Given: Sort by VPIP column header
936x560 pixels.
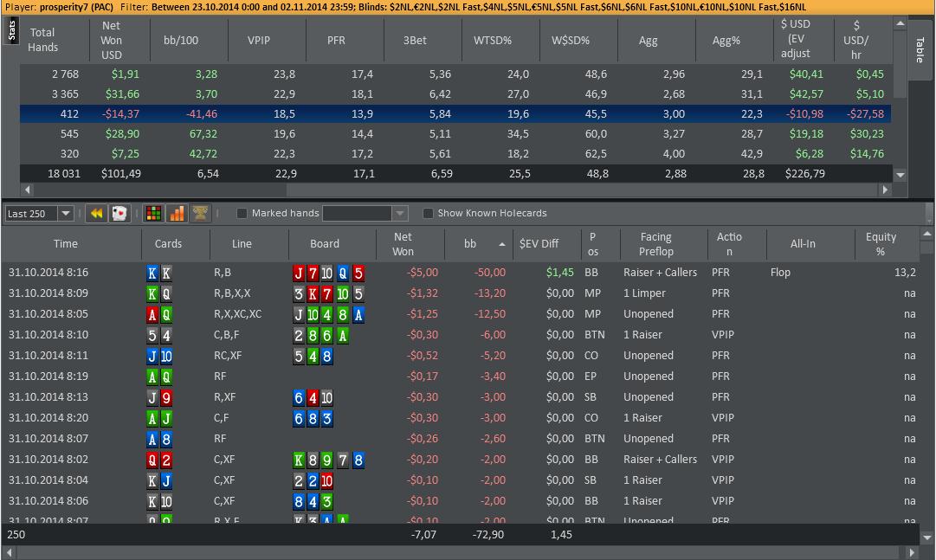Looking at the screenshot, I should point(259,40).
